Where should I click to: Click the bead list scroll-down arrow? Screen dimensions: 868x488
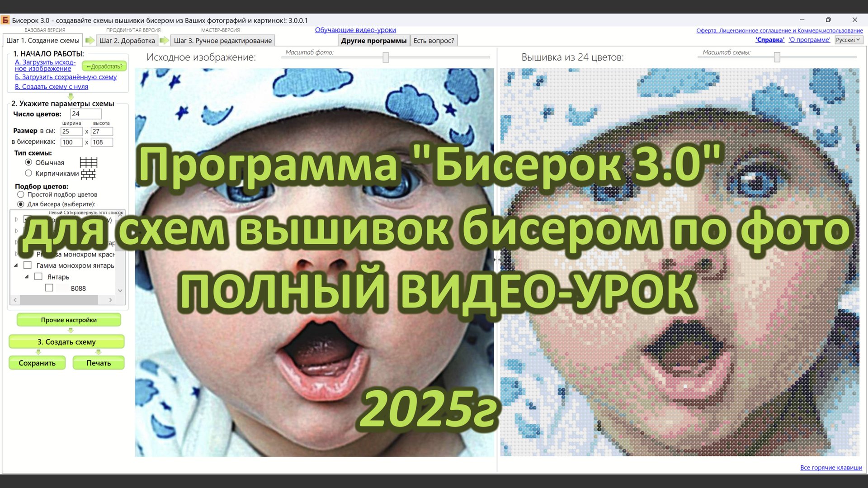click(120, 290)
